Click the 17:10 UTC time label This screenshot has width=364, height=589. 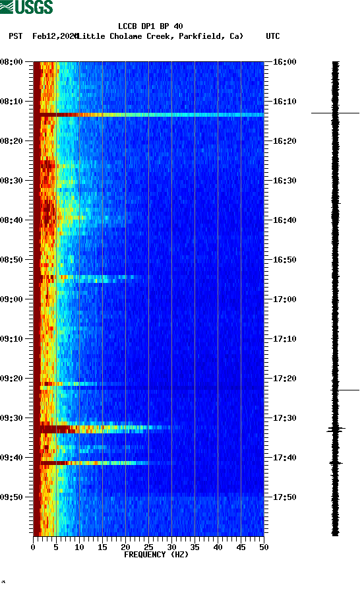click(x=284, y=339)
